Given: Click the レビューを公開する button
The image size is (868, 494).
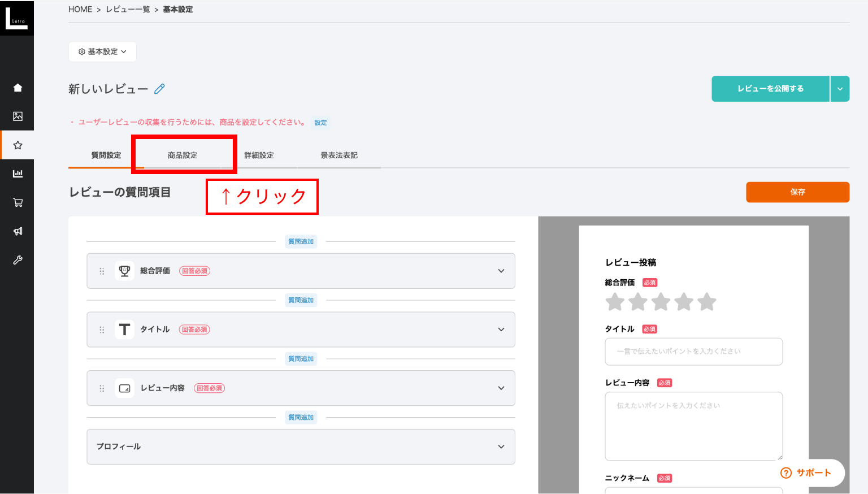Looking at the screenshot, I should pos(770,89).
